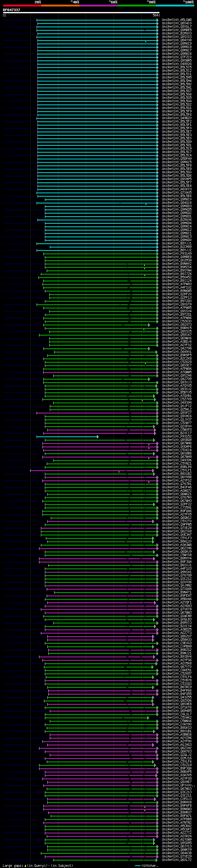Select label UniRef100_B9FW71
197x868 pixels.
tap(177, 815)
